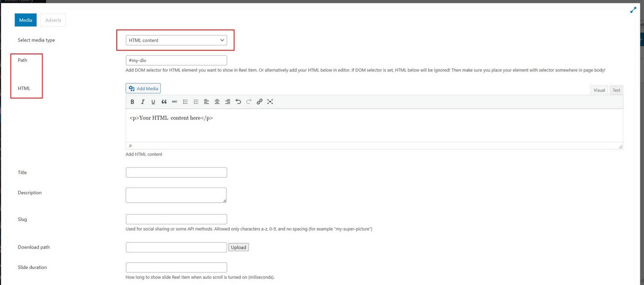This screenshot has width=644, height=285.
Task: Insert a blockquote
Action: coord(164,102)
